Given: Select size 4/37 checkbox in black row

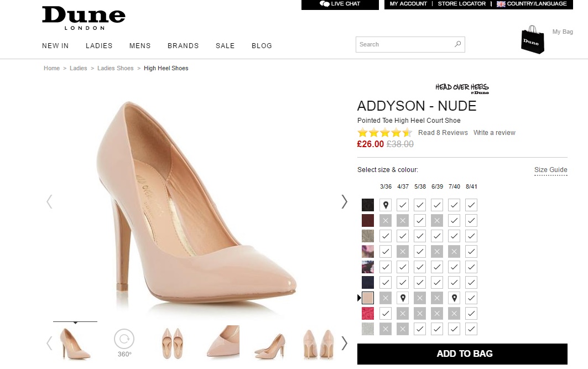Looking at the screenshot, I should click(x=403, y=205).
